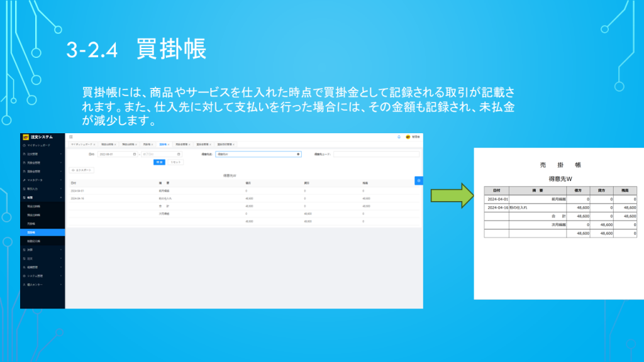Click 売掛帳 title on the printed report
Image resolution: width=644 pixels, height=362 pixels.
click(x=560, y=165)
